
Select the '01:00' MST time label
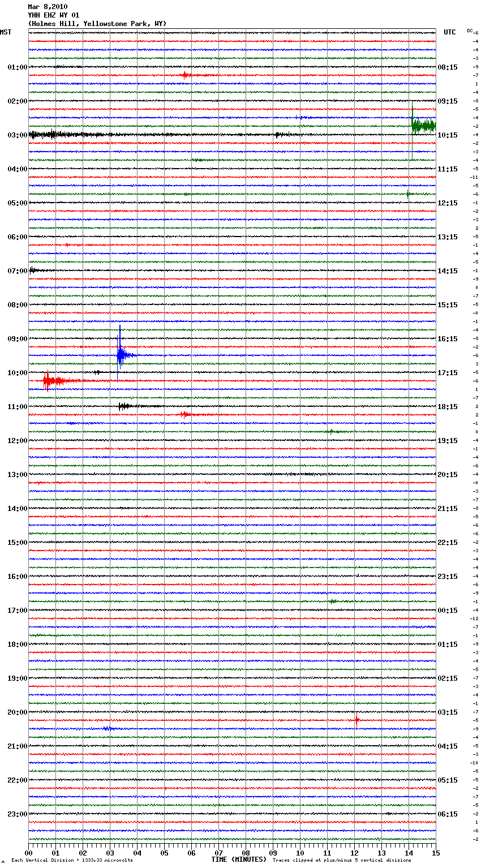pos(18,67)
